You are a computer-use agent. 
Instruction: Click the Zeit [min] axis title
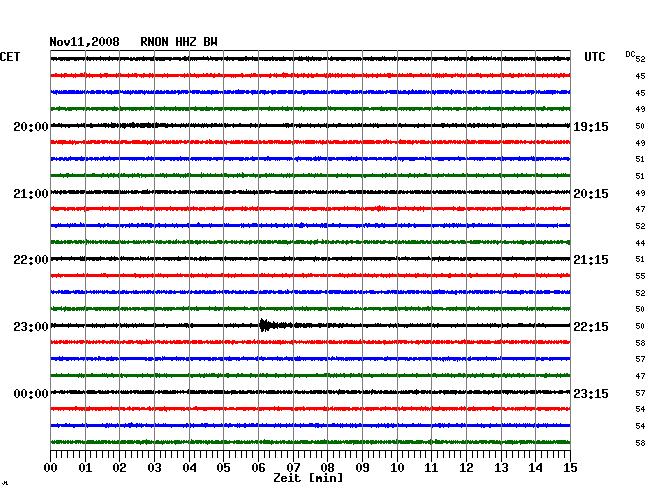(308, 478)
